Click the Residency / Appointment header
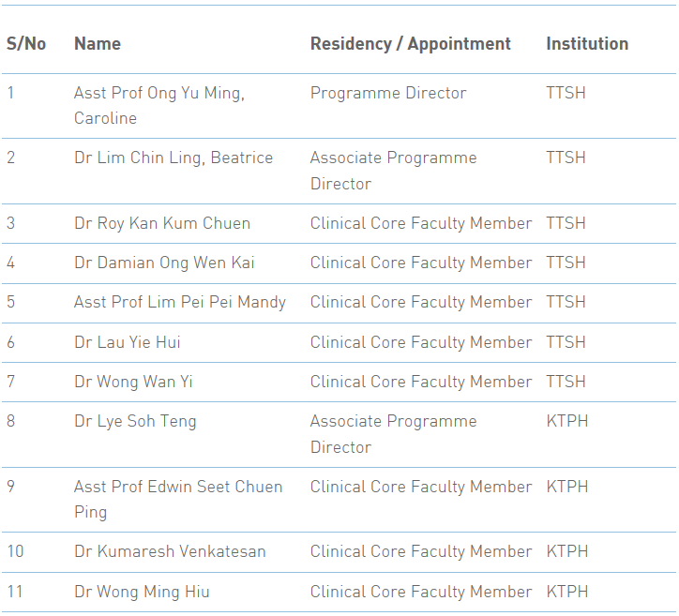The width and height of the screenshot is (679, 616). (x=411, y=44)
